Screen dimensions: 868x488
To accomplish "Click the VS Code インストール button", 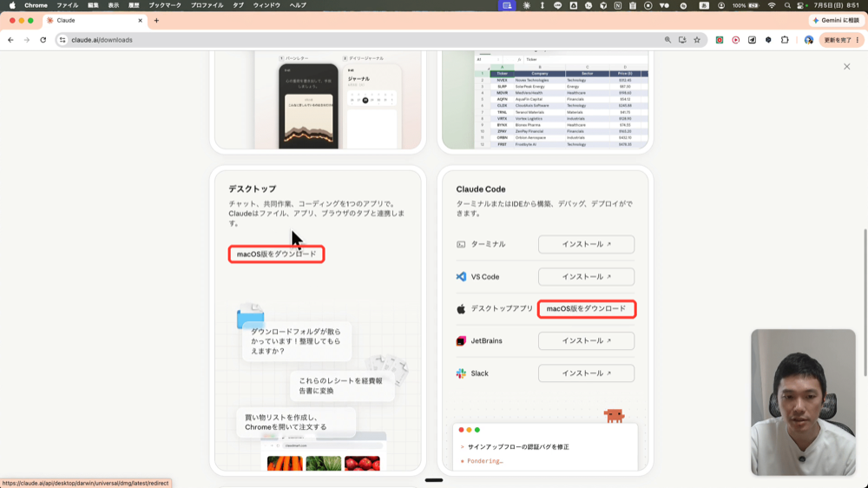I will click(x=586, y=276).
